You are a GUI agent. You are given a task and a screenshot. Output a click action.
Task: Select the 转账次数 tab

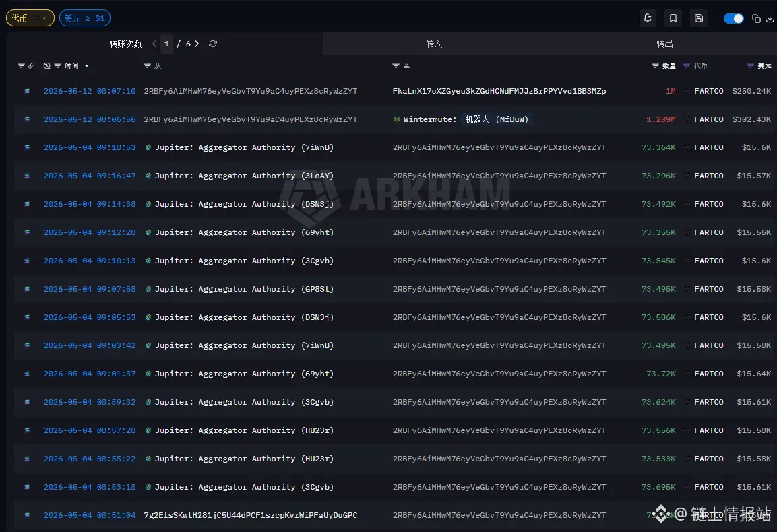click(x=125, y=44)
